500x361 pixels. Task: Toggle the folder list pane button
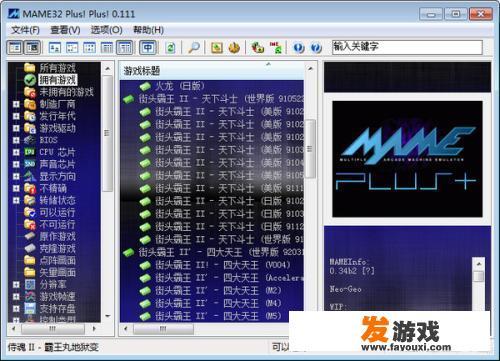(x=15, y=48)
